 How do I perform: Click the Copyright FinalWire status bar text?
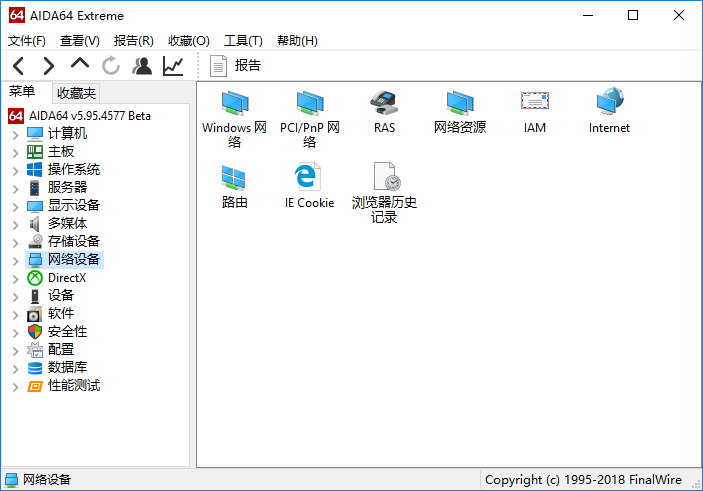[583, 480]
